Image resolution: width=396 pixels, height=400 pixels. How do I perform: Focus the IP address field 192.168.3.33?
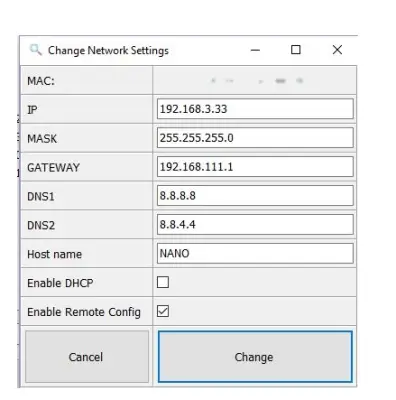255,109
